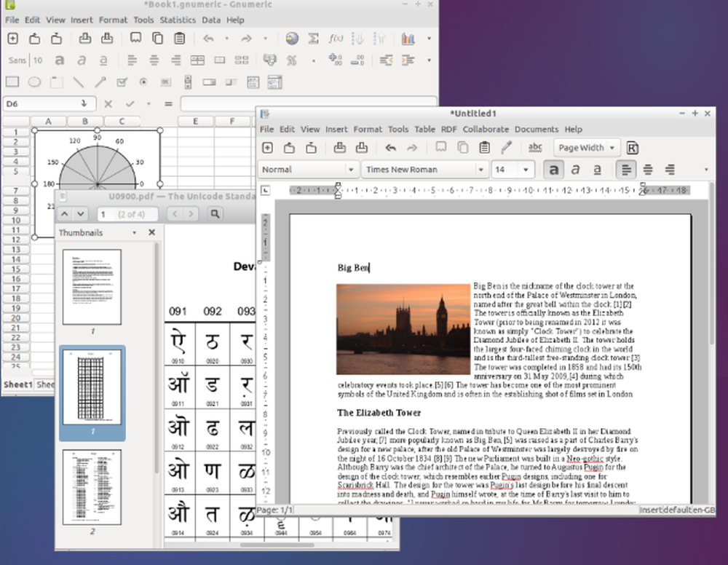This screenshot has height=565, width=728.
Task: Click the boxed R icon in AbiWord toolbar
Action: [x=632, y=148]
